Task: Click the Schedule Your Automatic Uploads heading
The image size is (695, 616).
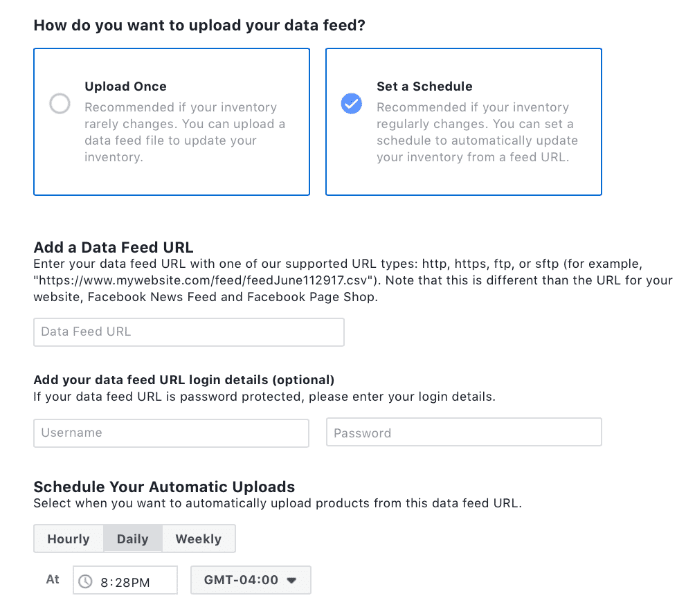Action: [x=164, y=487]
